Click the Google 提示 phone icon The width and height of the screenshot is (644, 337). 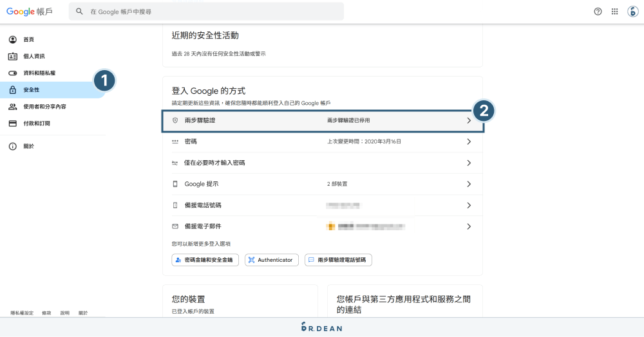pos(175,184)
